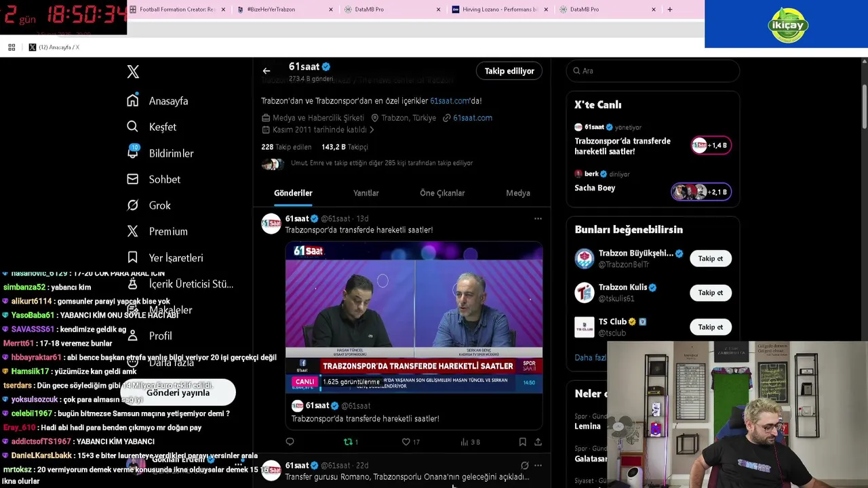The height and width of the screenshot is (488, 868).
Task: Switch to the Medya tab
Action: click(x=518, y=193)
